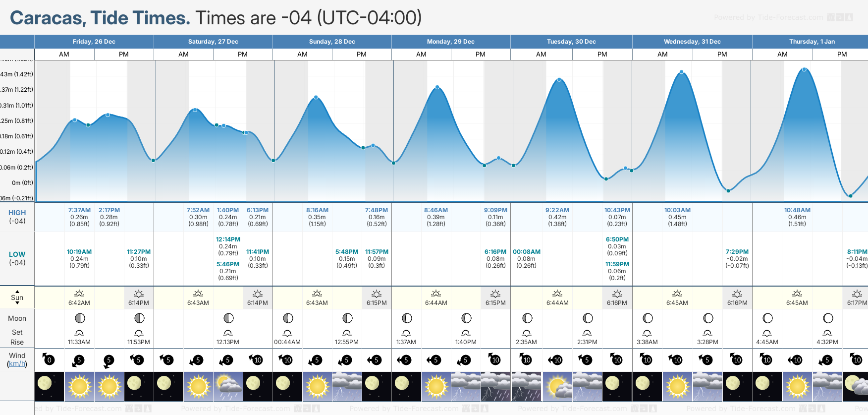Click Saturday's partly cloudy rain weather icon
The width and height of the screenshot is (868, 415).
pos(228,386)
